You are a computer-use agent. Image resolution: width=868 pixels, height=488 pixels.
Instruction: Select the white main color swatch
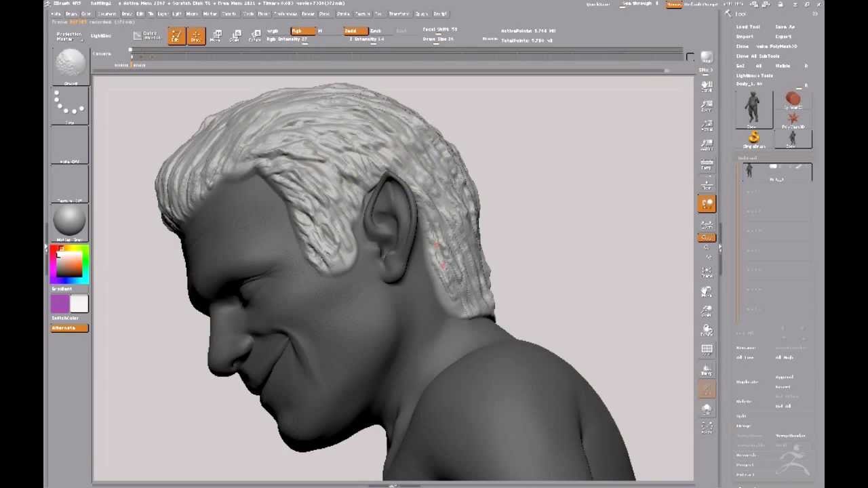[79, 304]
